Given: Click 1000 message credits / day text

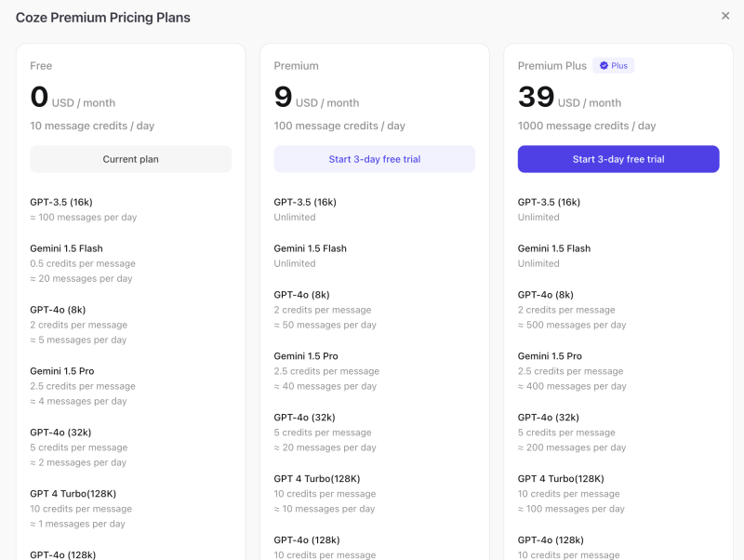Looking at the screenshot, I should point(587,126).
